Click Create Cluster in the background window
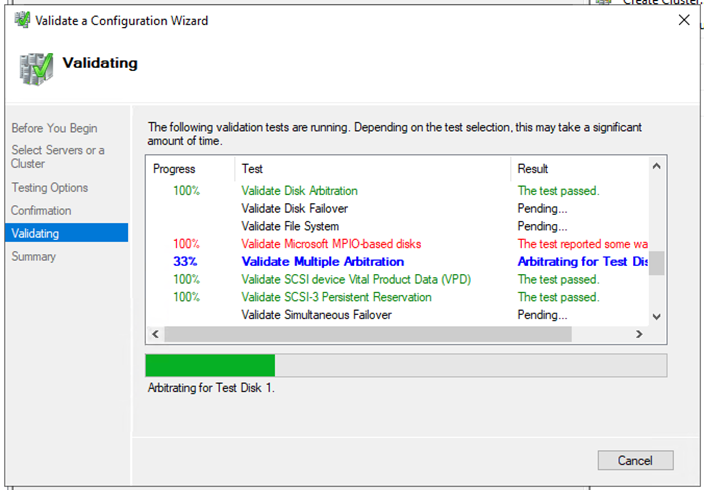The height and width of the screenshot is (490, 704). (662, 2)
